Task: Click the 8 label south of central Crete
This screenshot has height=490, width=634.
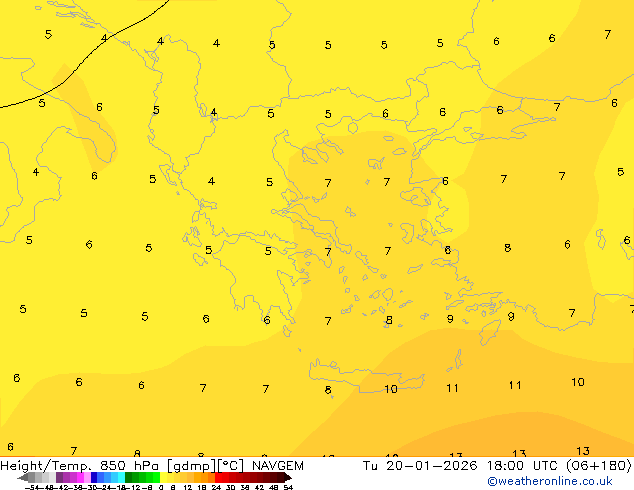Action: pos(328,390)
